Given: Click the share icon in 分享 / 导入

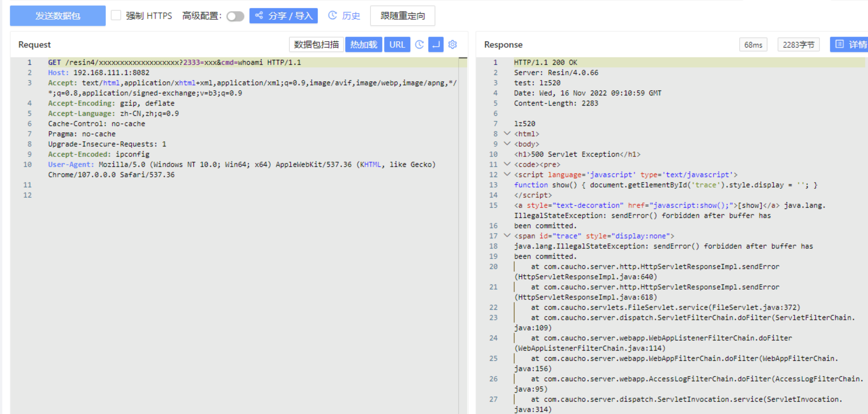Looking at the screenshot, I should pyautogui.click(x=259, y=15).
